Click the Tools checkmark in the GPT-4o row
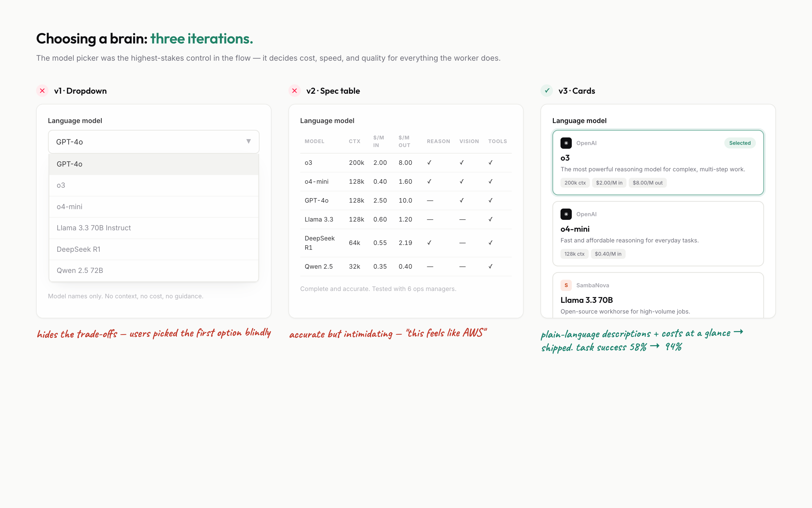Viewport: 812px width, 508px height. [x=491, y=201]
